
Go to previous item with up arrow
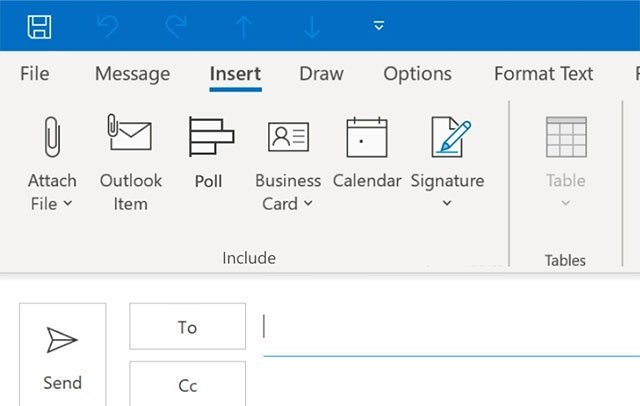point(244,26)
